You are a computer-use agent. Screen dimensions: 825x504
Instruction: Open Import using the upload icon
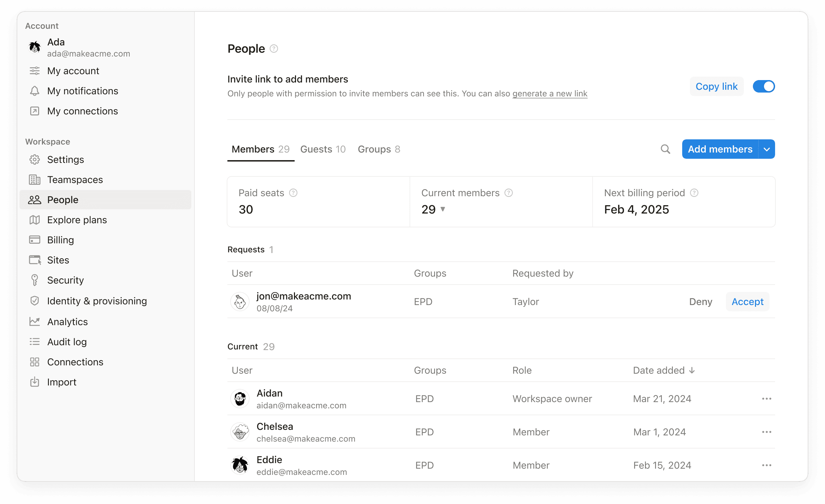tap(35, 382)
